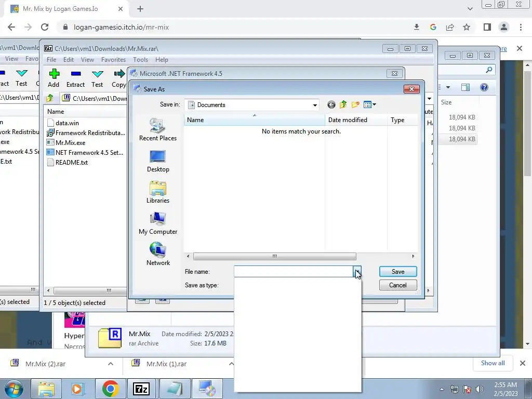The image size is (532, 399).
Task: Click Google icon in Chrome address bar
Action: coord(433,27)
